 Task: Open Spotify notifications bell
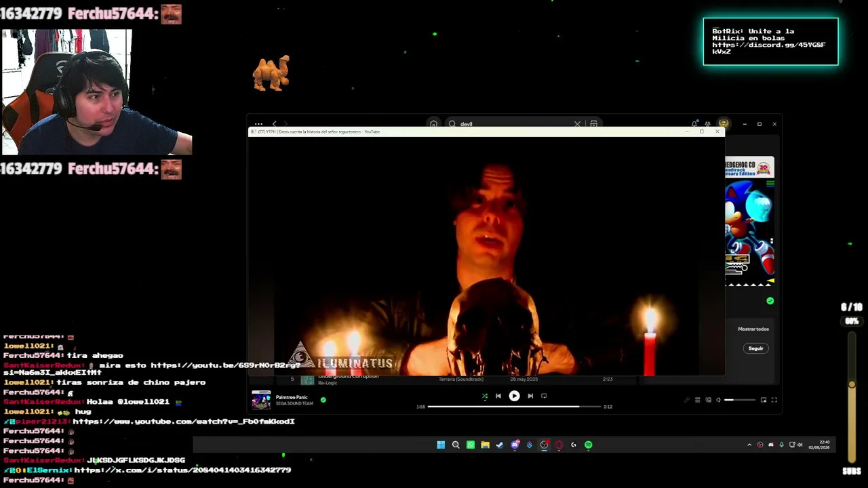[x=694, y=124]
